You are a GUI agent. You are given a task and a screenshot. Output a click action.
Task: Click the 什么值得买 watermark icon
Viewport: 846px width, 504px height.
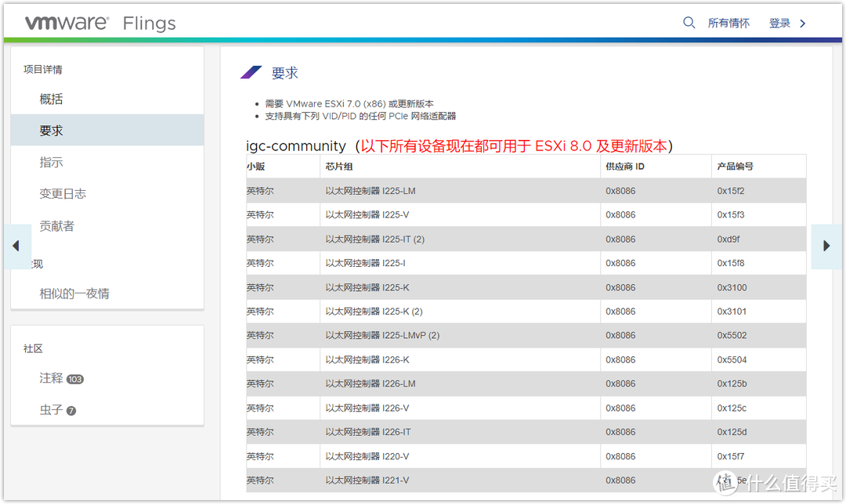[725, 483]
